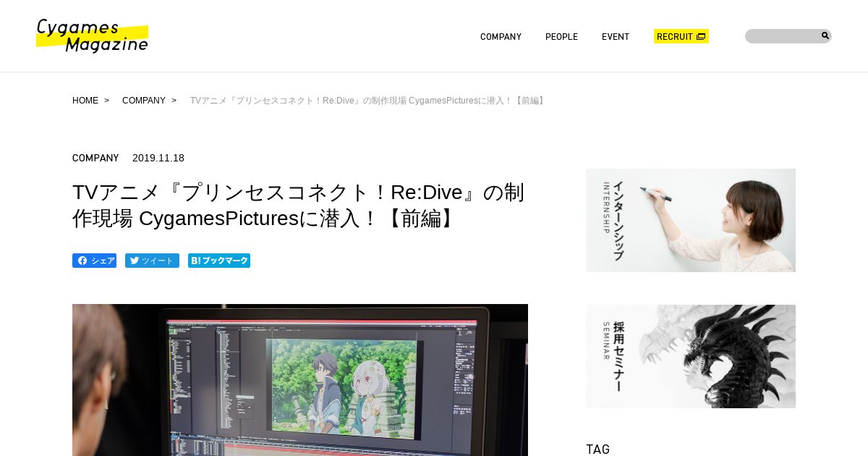Open the recruitment seminar dragon banner

coord(691,356)
